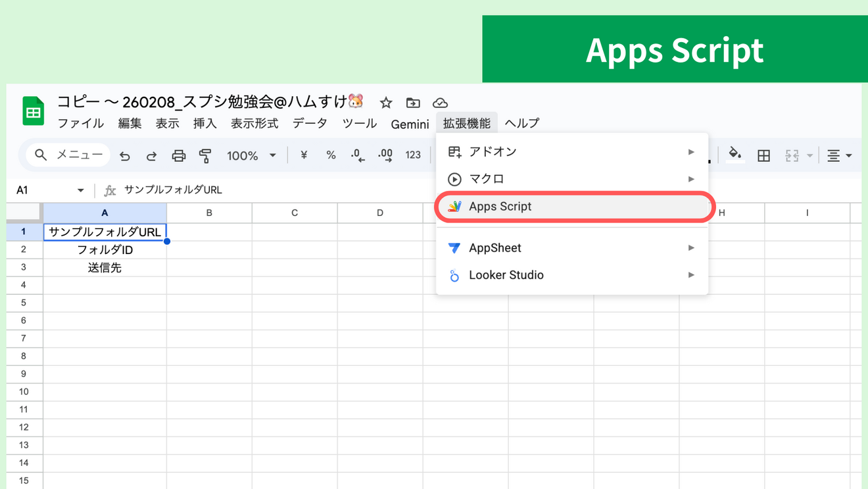This screenshot has width=868, height=489.
Task: Expand merge cells options arrow
Action: (x=809, y=156)
